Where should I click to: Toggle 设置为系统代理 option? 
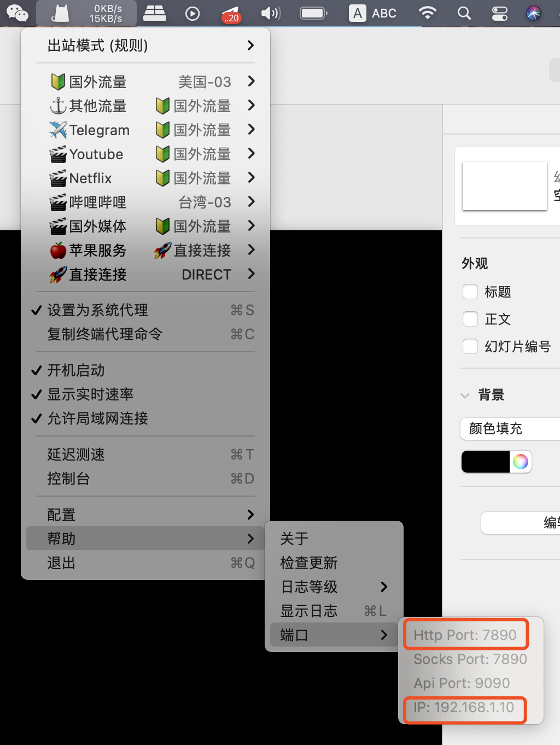point(145,310)
